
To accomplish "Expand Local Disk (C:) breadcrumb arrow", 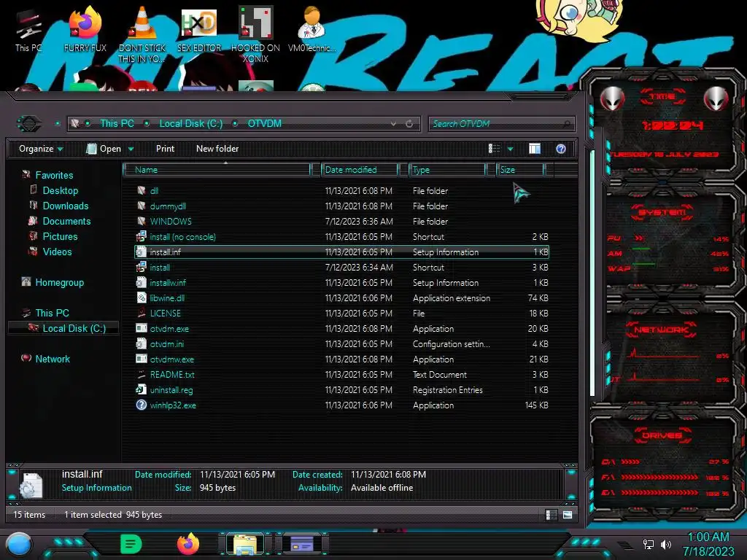I will click(x=235, y=124).
